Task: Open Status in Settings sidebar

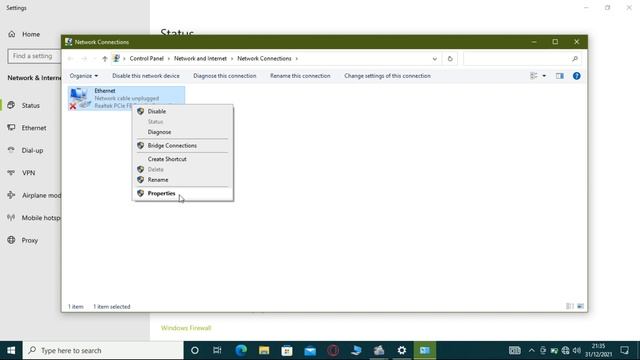Action: (31, 105)
